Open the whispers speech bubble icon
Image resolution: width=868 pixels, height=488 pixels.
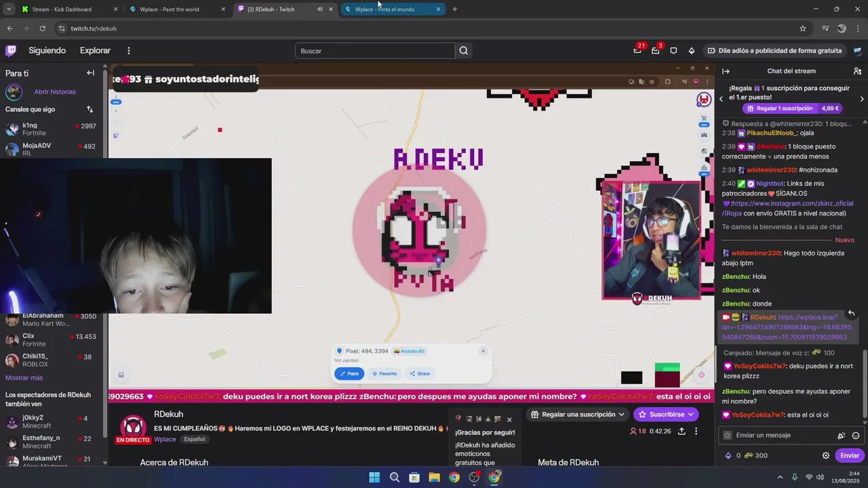pos(673,51)
